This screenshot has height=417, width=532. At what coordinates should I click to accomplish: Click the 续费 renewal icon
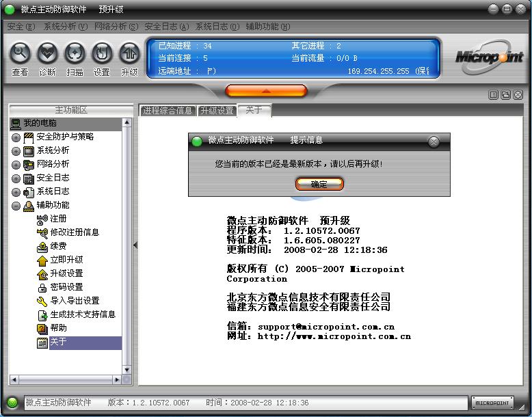[x=42, y=247]
